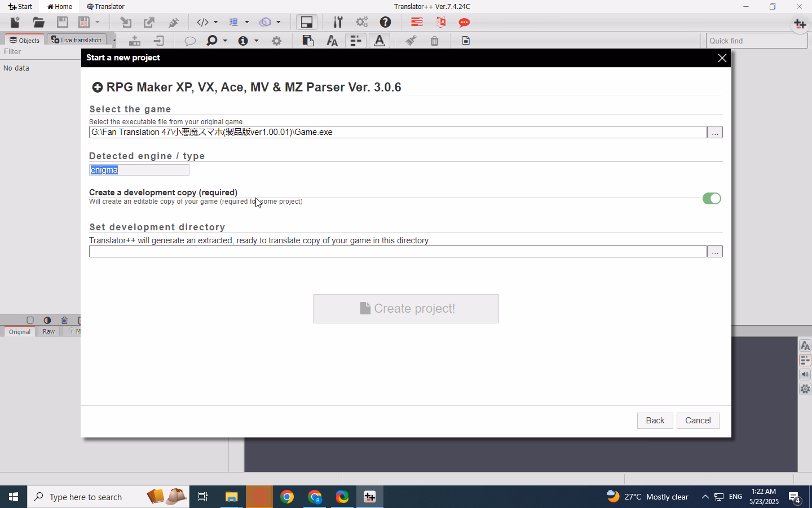Click the game executable path field

point(398,132)
